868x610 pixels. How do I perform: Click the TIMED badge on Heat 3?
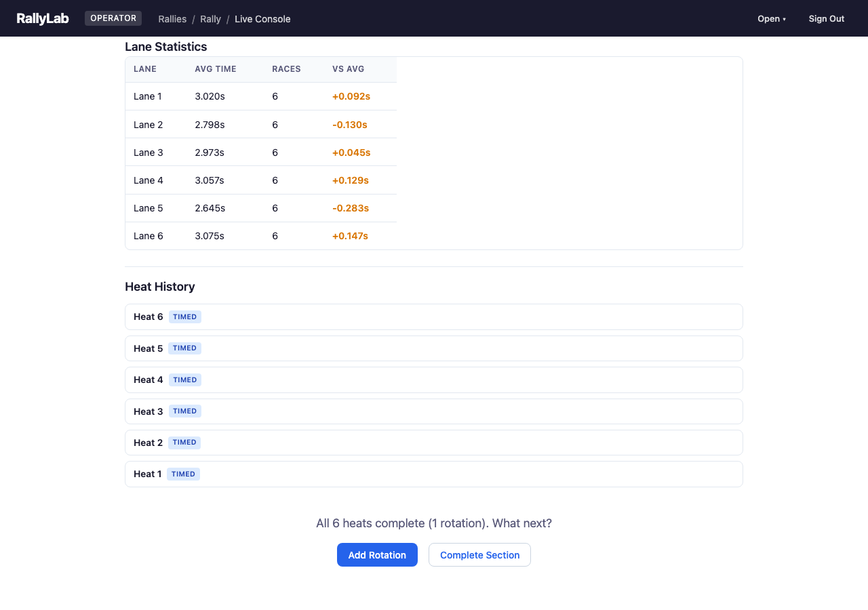(x=184, y=411)
